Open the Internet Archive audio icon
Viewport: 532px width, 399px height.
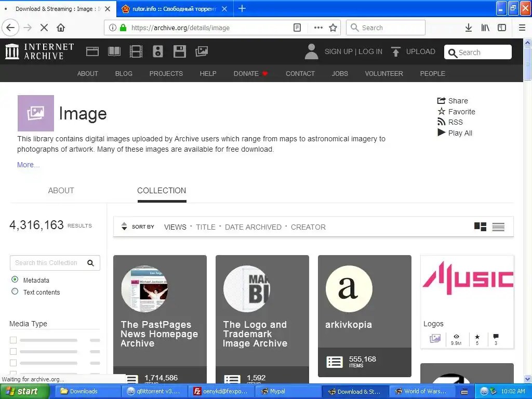pos(158,51)
